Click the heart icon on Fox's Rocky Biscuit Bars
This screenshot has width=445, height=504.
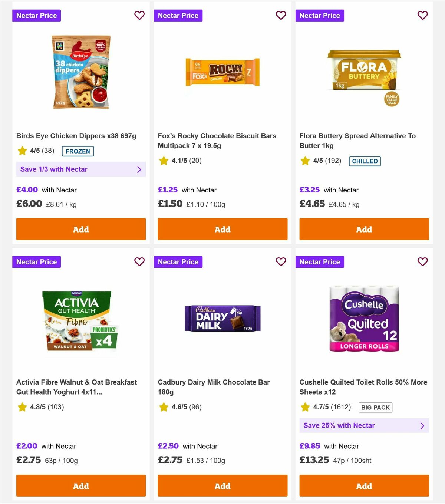tap(281, 16)
